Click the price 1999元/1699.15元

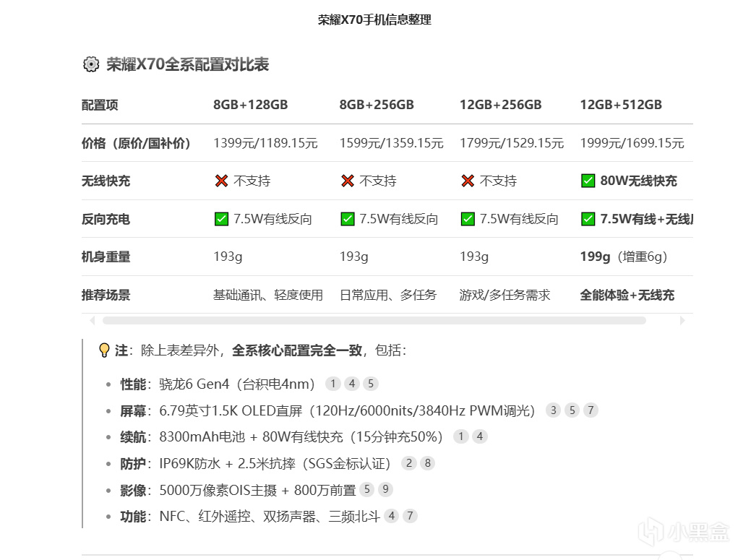pyautogui.click(x=632, y=143)
